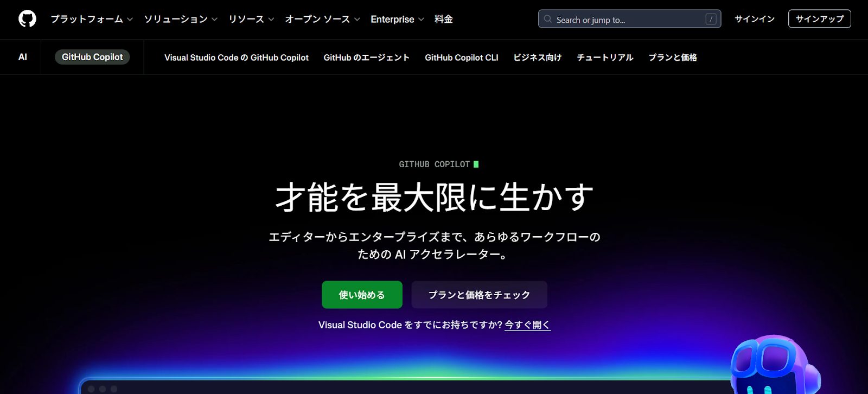
Task: Click the slash shortcut key icon
Action: [x=711, y=19]
